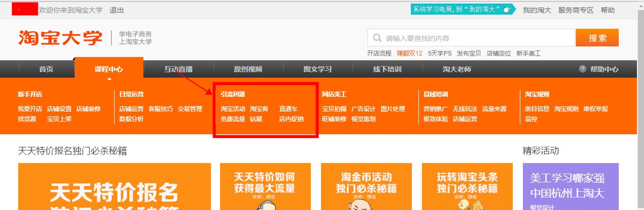644x210 pixels.
Task: Open the 图文学习 nav tab
Action: click(317, 69)
